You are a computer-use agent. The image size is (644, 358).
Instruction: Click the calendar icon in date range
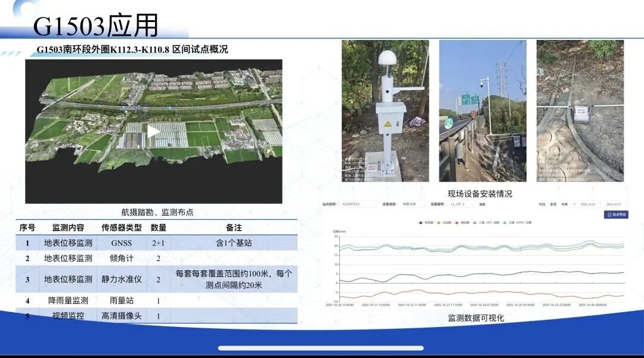pos(574,204)
